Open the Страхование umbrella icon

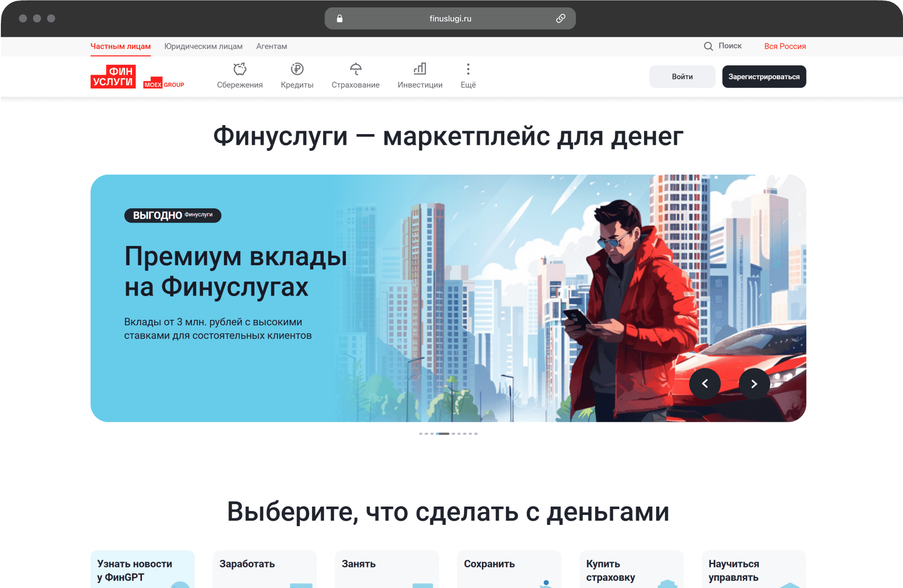[356, 69]
